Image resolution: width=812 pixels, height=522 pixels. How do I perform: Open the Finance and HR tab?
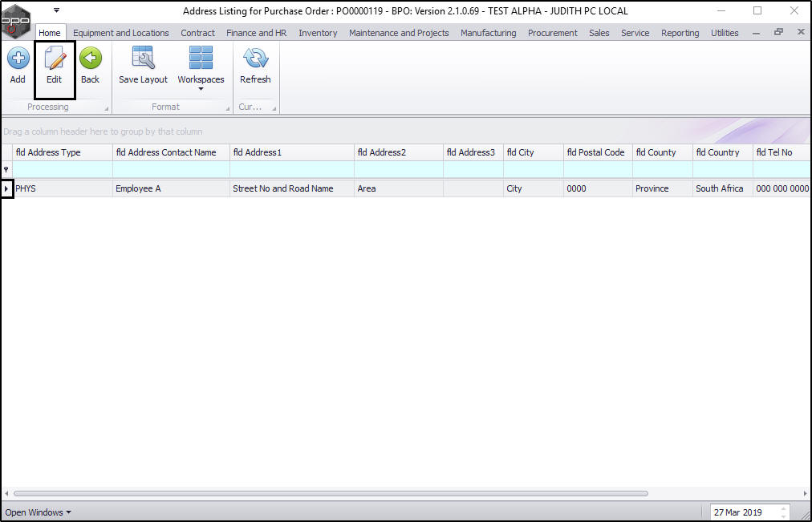256,33
